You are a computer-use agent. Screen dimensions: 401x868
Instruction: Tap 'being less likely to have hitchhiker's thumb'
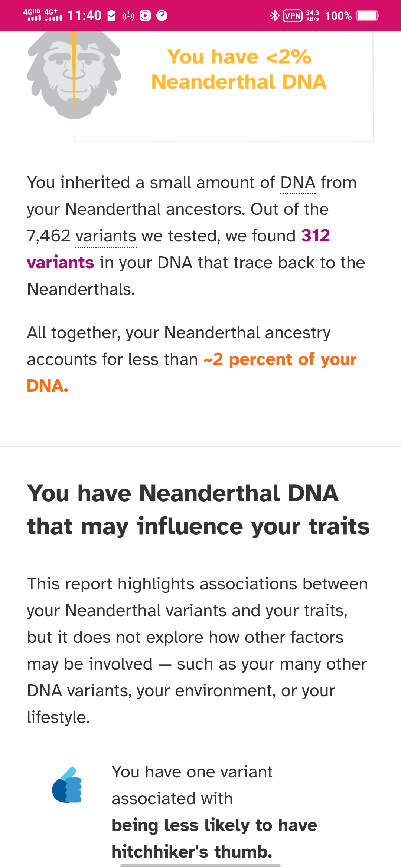[x=214, y=838]
